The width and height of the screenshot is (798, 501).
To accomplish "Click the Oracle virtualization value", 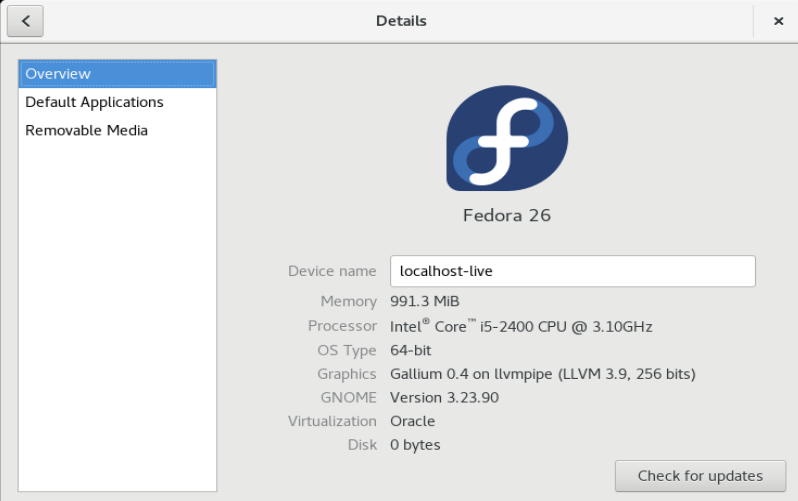I will pos(413,421).
